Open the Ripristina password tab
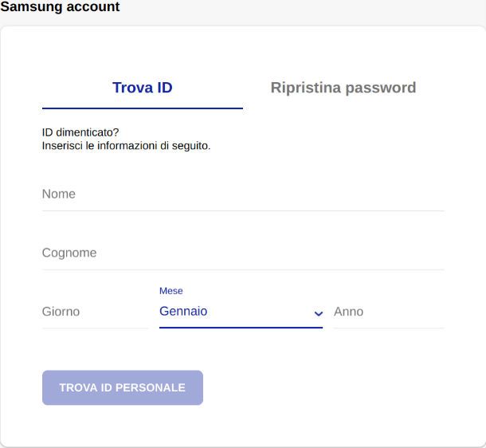This screenshot has width=486, height=448. (x=343, y=88)
